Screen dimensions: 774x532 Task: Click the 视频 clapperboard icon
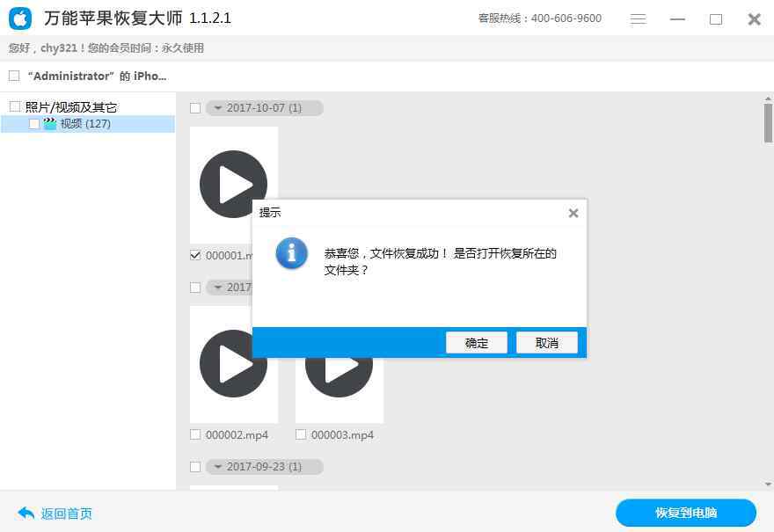tap(50, 124)
